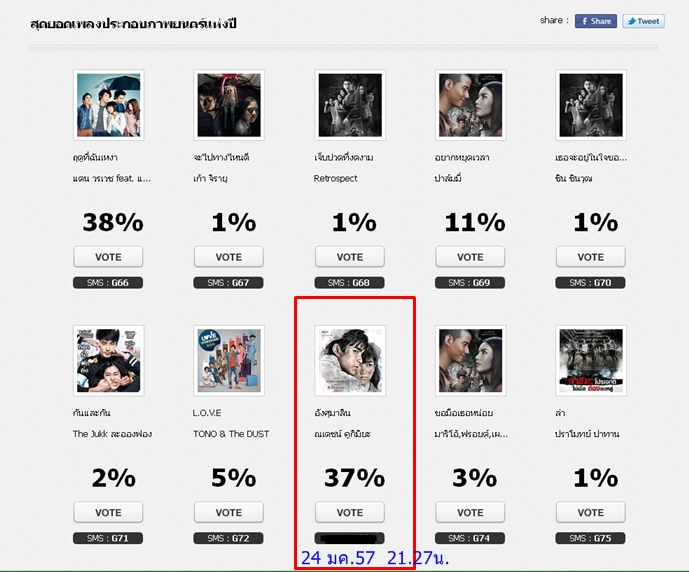The width and height of the screenshot is (689, 572).
Task: Open the umbrella movie poster thumbnail
Action: pyautogui.click(x=109, y=105)
